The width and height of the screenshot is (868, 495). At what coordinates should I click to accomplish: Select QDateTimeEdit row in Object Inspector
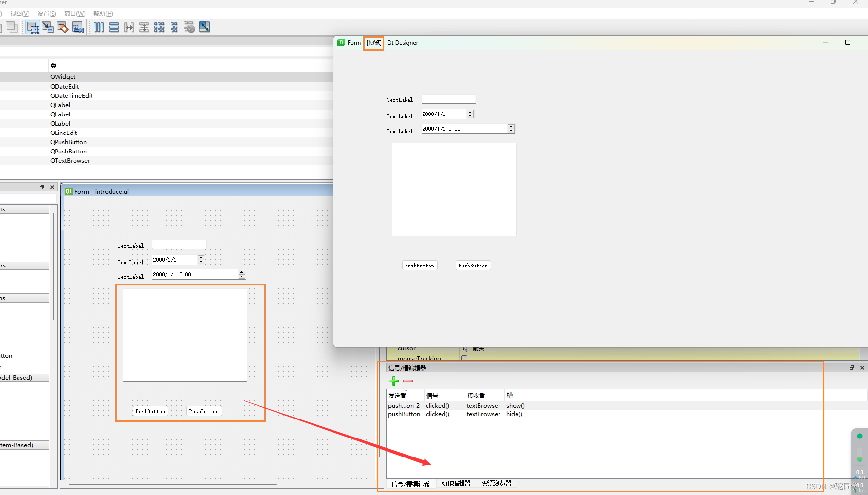[x=166, y=96]
